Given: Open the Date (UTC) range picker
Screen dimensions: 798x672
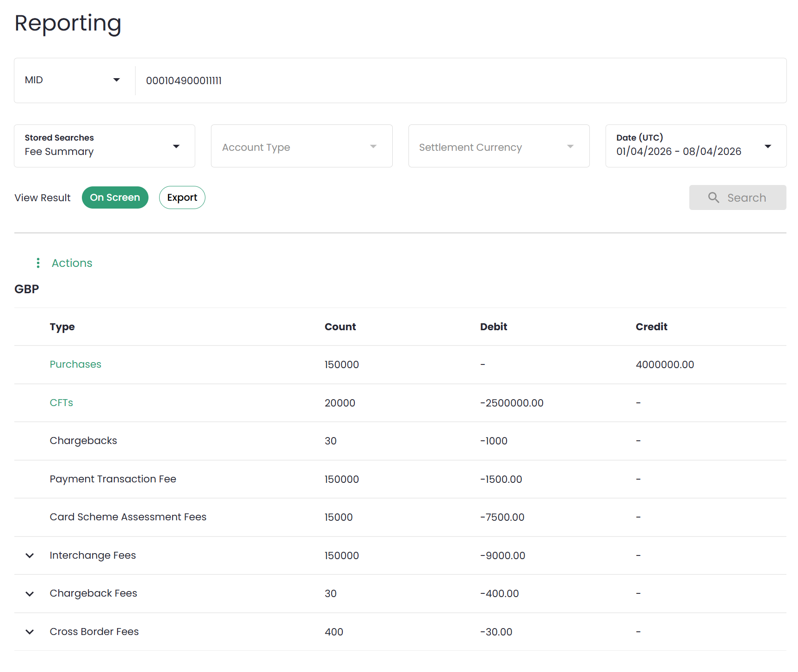Looking at the screenshot, I should click(x=696, y=146).
